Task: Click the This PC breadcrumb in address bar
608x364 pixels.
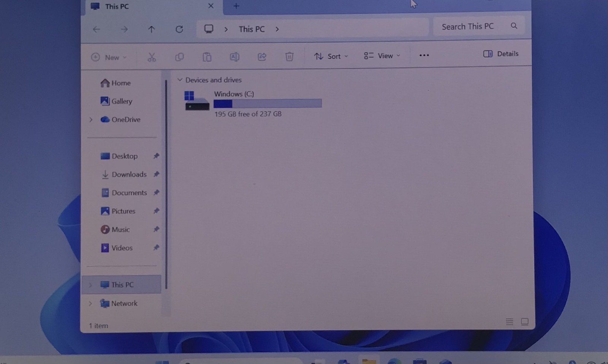Action: click(x=252, y=29)
